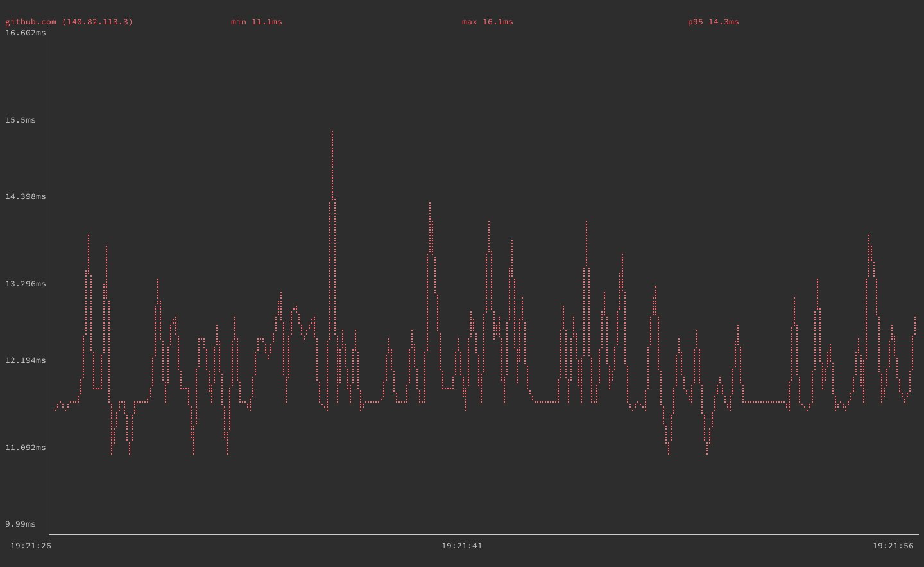The image size is (924, 567).
Task: Click the 15.5ms axis label
Action: (x=20, y=119)
